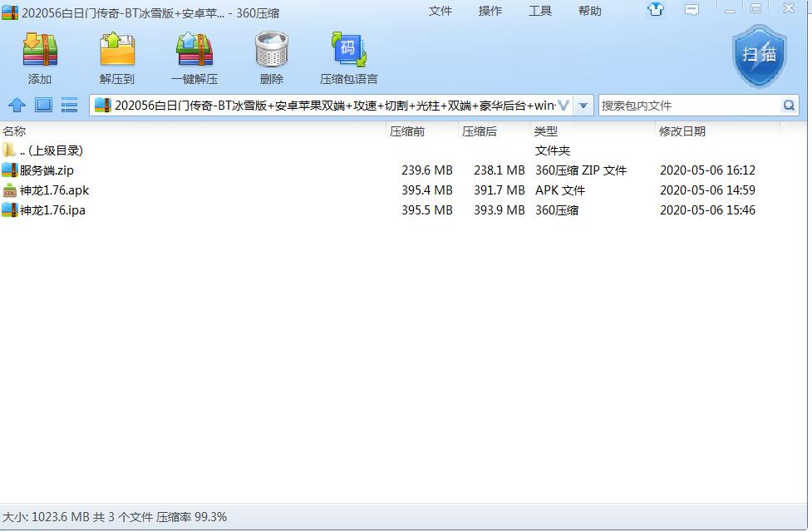Go up one level with blue arrow
The height and width of the screenshot is (532, 812).
17,106
